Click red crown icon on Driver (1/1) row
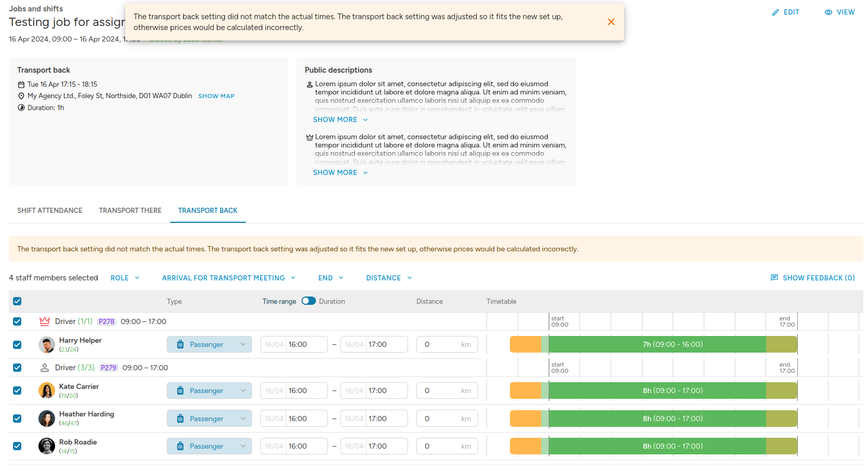 click(x=45, y=321)
